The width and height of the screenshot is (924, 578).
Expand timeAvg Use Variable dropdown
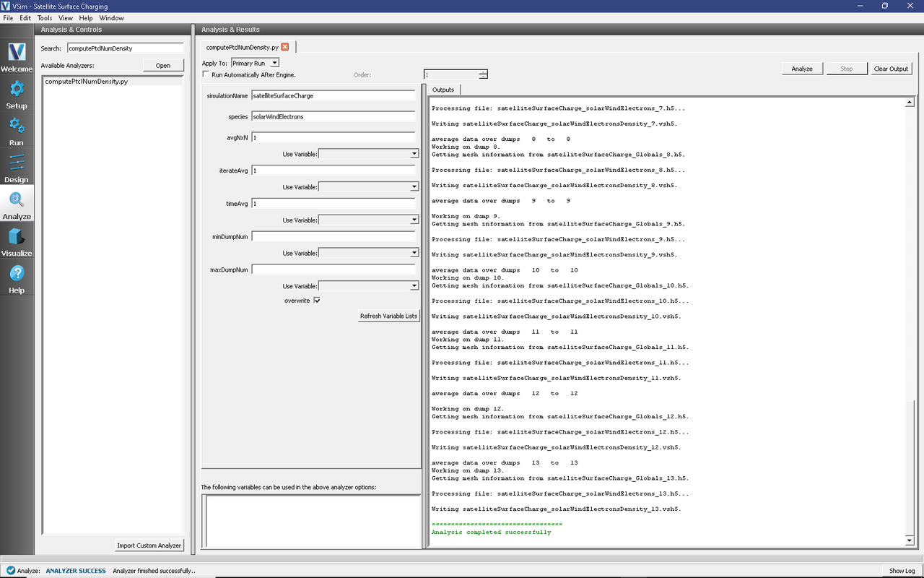tap(368, 220)
